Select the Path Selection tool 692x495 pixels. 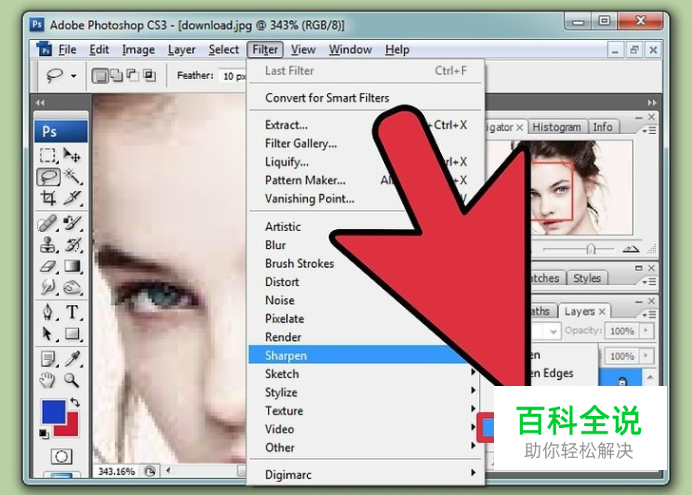click(x=48, y=334)
